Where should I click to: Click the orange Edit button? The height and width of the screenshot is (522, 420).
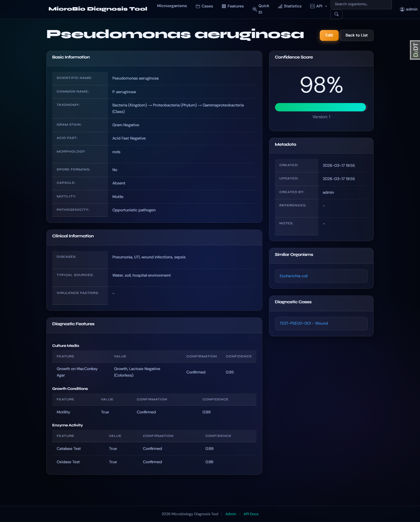coord(329,35)
